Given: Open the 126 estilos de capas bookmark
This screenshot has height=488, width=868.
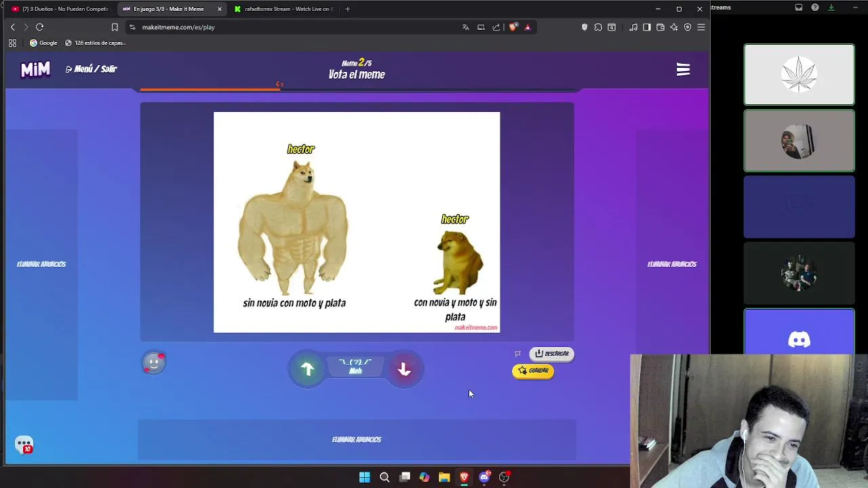Looking at the screenshot, I should [x=96, y=43].
